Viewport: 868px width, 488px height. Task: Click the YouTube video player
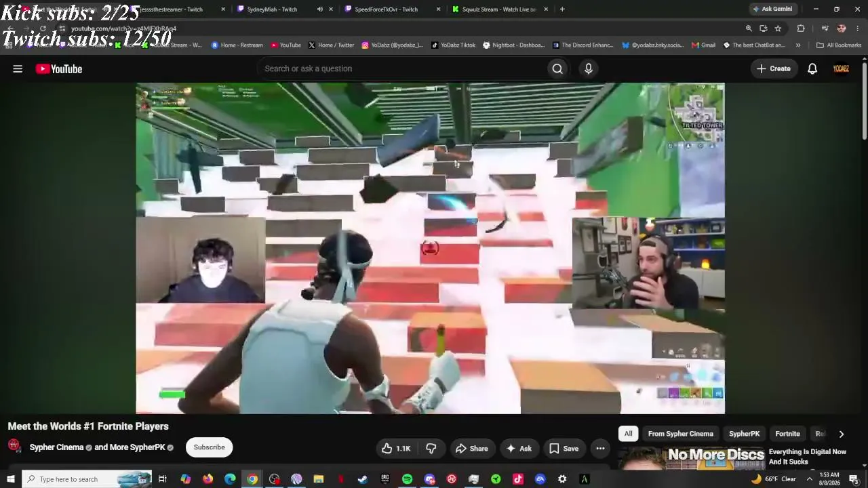click(x=430, y=248)
